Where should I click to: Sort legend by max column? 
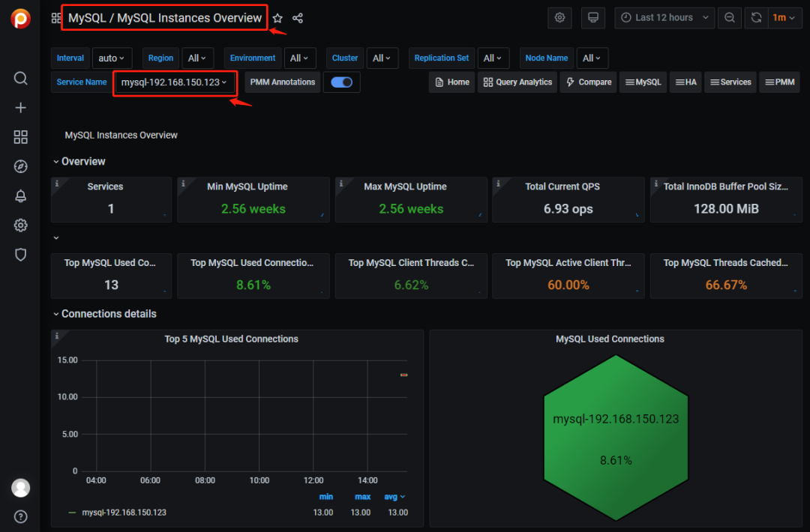(x=363, y=497)
